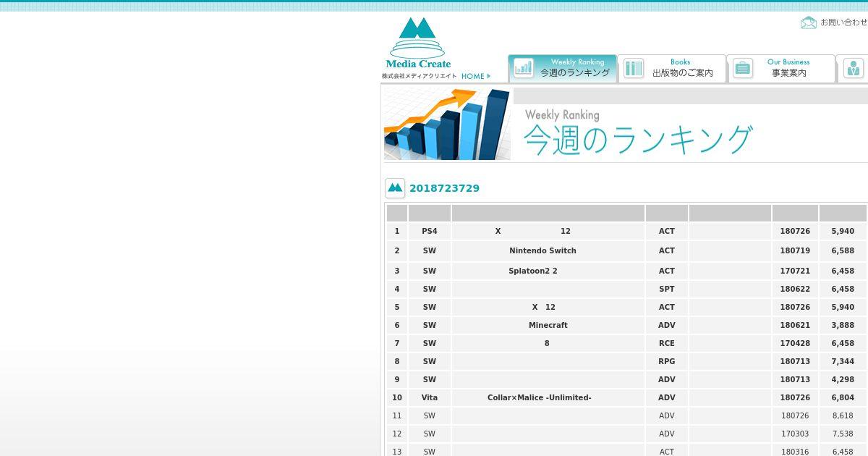Click date cell 180316 in rank 13
This screenshot has height=456, width=868.
point(795,452)
